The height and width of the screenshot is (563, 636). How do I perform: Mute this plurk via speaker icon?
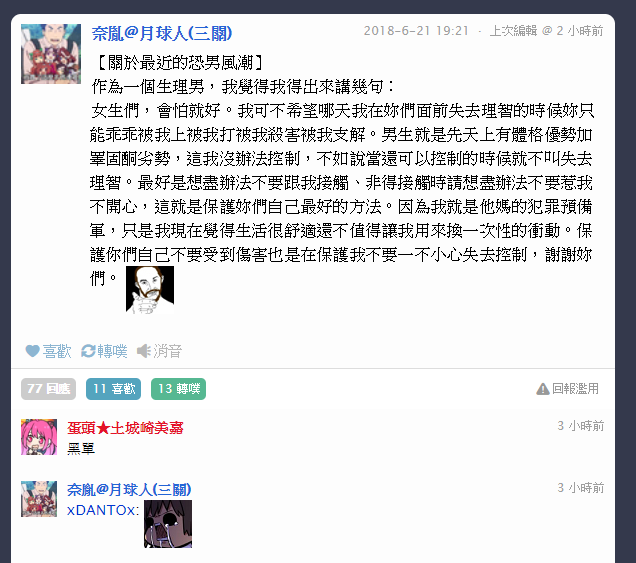144,351
